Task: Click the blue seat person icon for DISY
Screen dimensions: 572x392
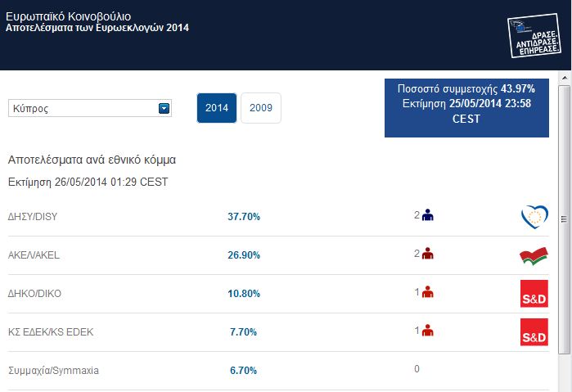Action: pos(427,216)
